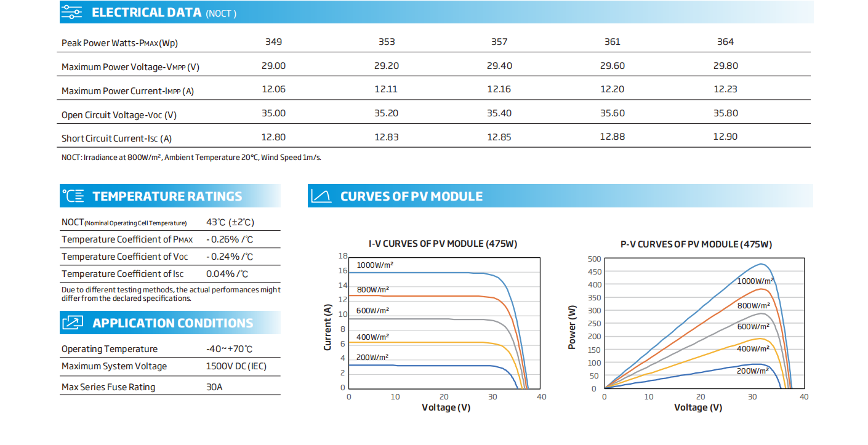Screen dimensions: 868x445
Task: Select the temperature range "-40~+70℃"
Action: [230, 349]
